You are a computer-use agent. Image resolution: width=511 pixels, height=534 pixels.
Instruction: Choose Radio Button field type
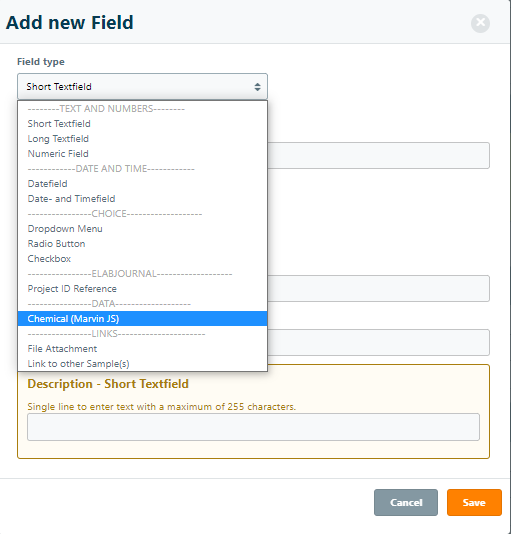click(x=142, y=244)
